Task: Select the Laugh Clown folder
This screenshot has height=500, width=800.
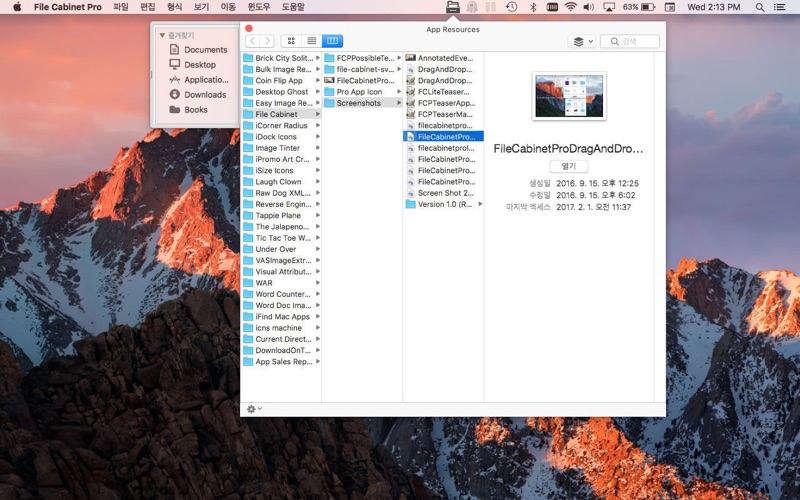Action: pos(281,182)
